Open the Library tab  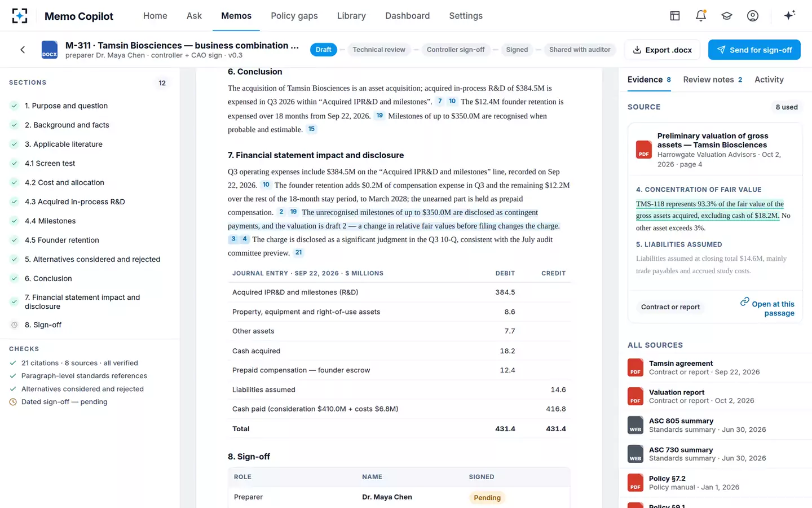tap(351, 16)
